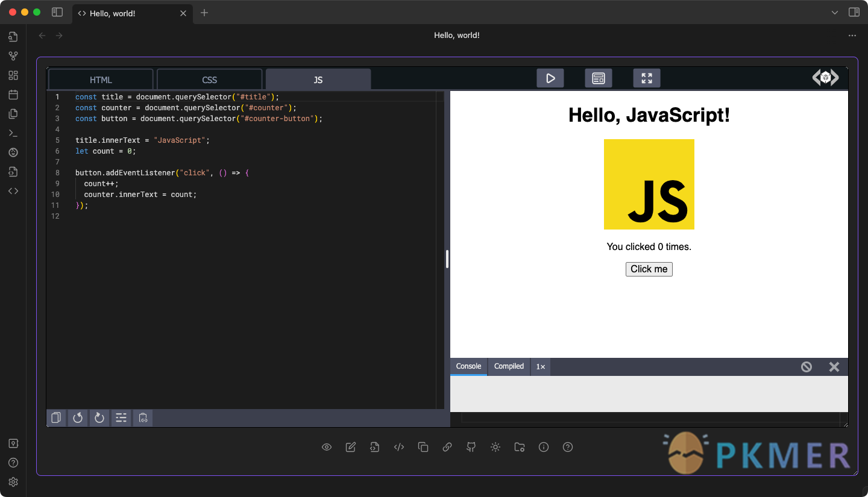Click the duplicate squares icon in bottom toolbar

point(423,447)
